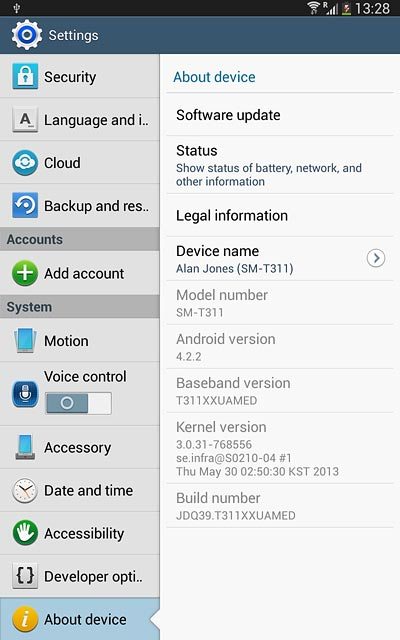
Task: Expand Device name with arrow chevron
Action: (x=376, y=258)
